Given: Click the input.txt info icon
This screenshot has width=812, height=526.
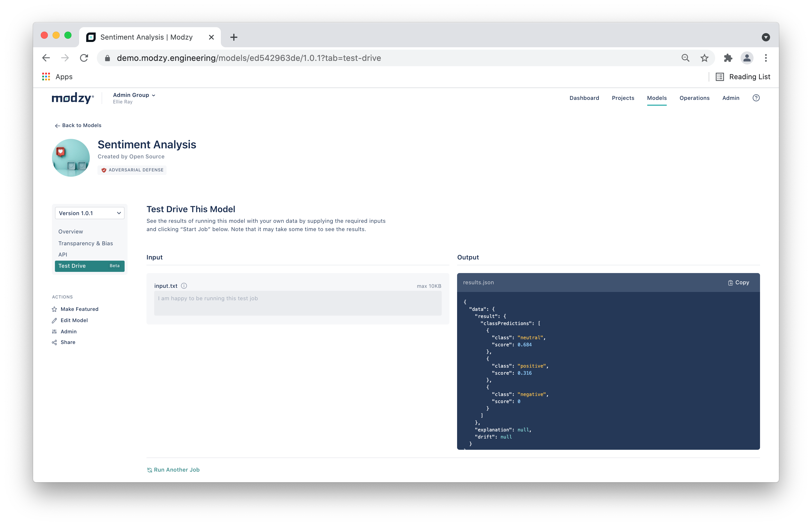Looking at the screenshot, I should [184, 286].
